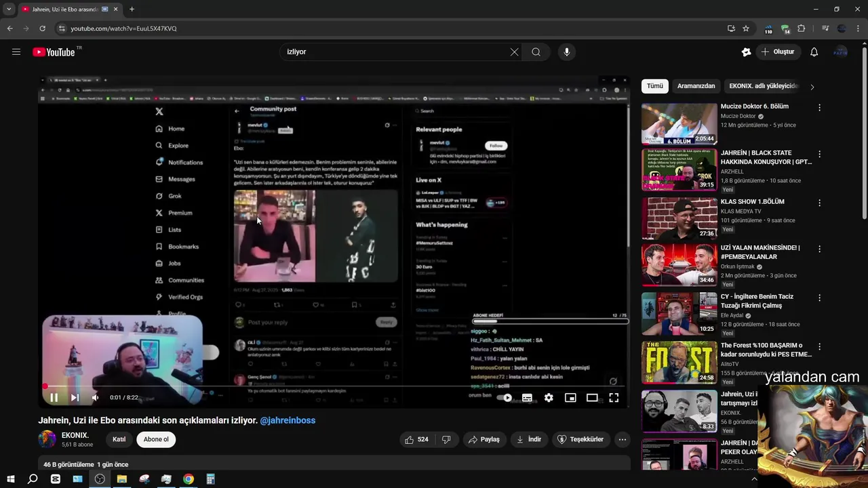Bookmark this page with the star
868x488 pixels.
click(746, 28)
